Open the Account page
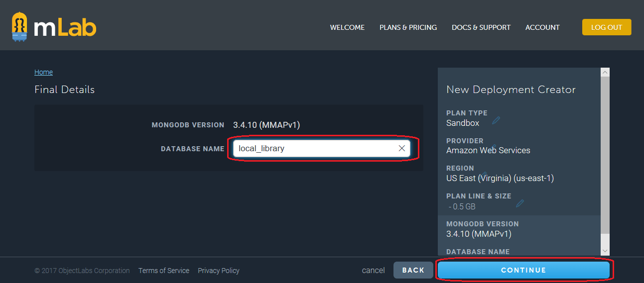The width and height of the screenshot is (644, 283). tap(542, 27)
